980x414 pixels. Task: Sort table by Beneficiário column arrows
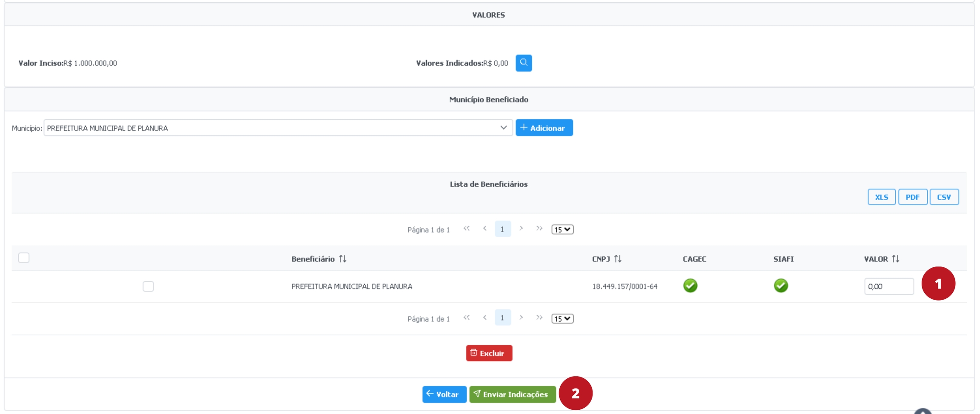pyautogui.click(x=342, y=259)
